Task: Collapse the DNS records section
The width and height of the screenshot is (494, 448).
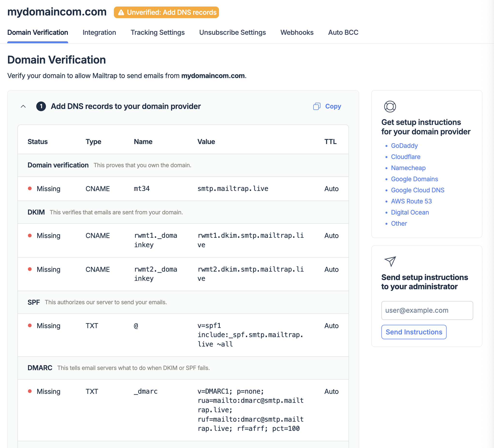Action: click(24, 106)
